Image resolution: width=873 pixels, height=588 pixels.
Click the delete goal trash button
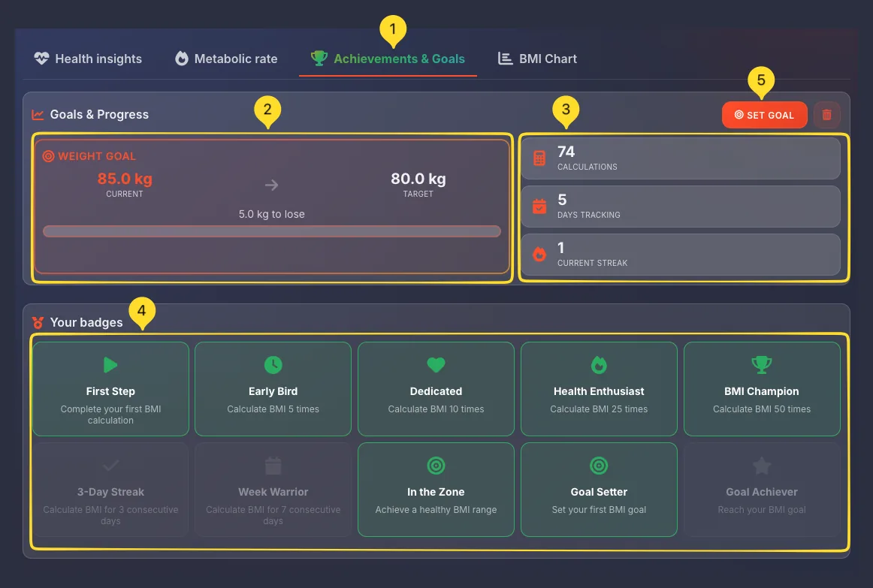tap(826, 114)
